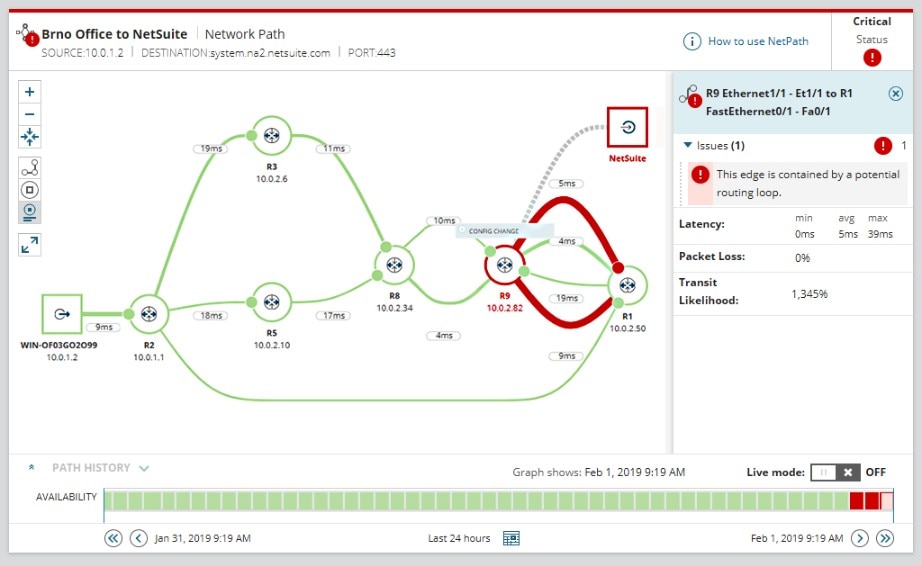The image size is (922, 566).
Task: Step back one interval in history
Action: click(138, 538)
